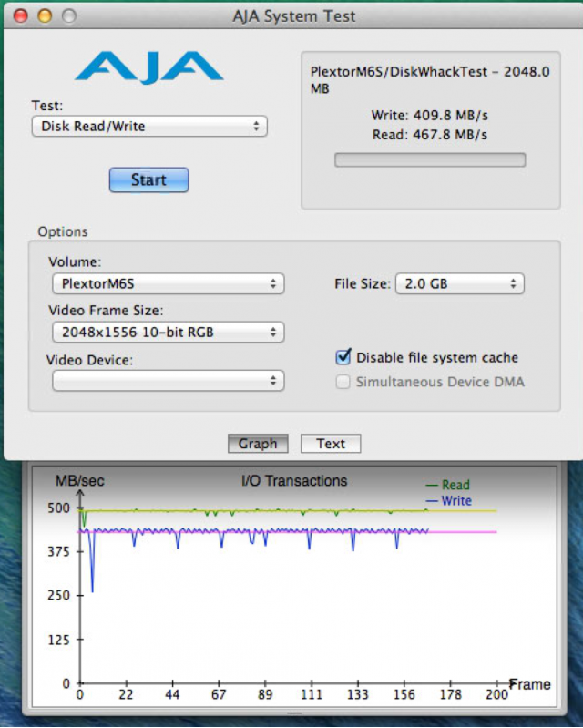The width and height of the screenshot is (583, 728).
Task: Open the empty Video Device dropdown
Action: coord(168,381)
